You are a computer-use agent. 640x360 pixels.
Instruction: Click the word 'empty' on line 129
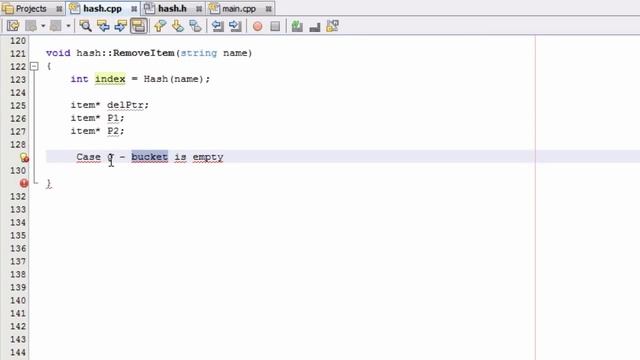pyautogui.click(x=208, y=157)
